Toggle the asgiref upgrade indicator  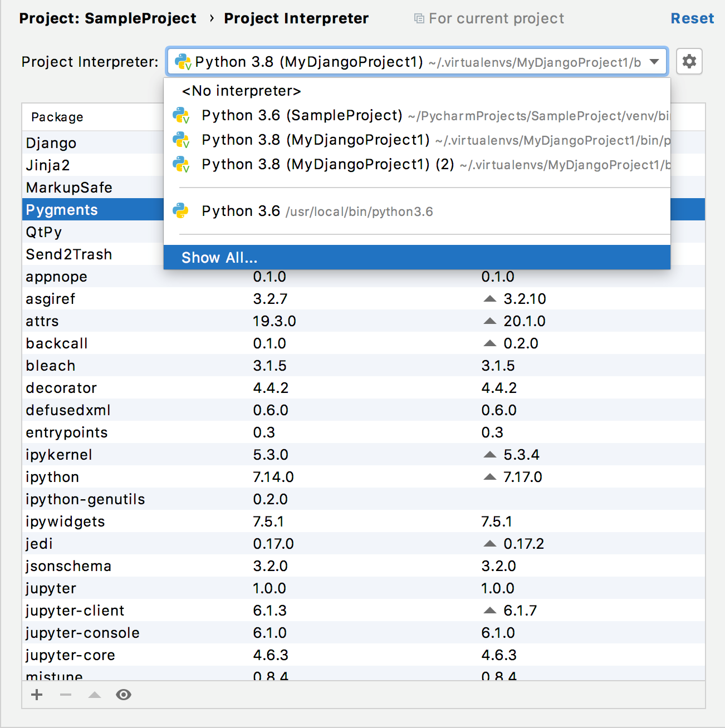489,298
